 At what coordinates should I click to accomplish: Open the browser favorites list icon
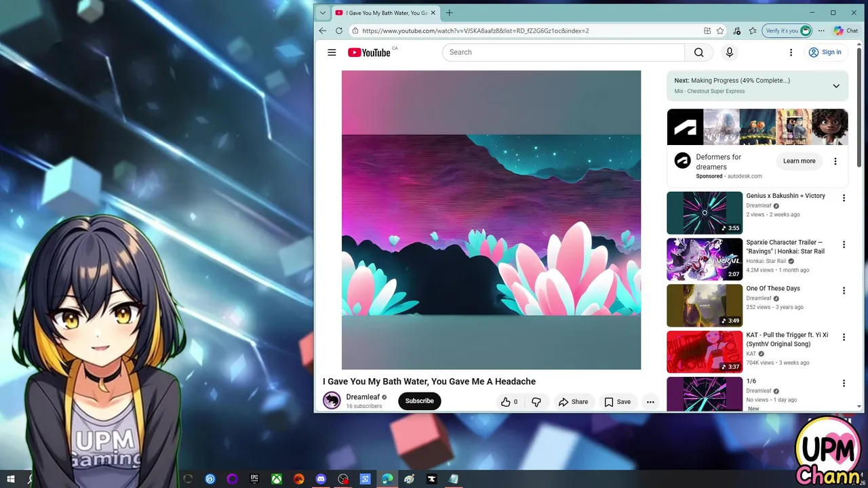[x=753, y=30]
